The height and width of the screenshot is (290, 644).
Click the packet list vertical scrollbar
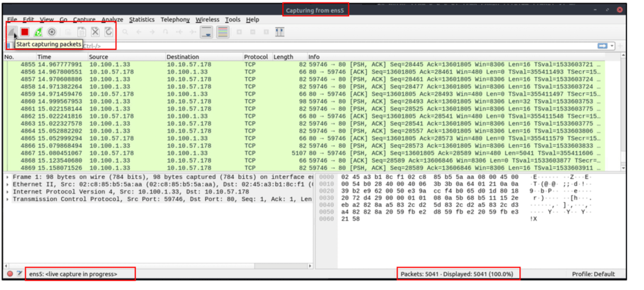click(x=623, y=113)
